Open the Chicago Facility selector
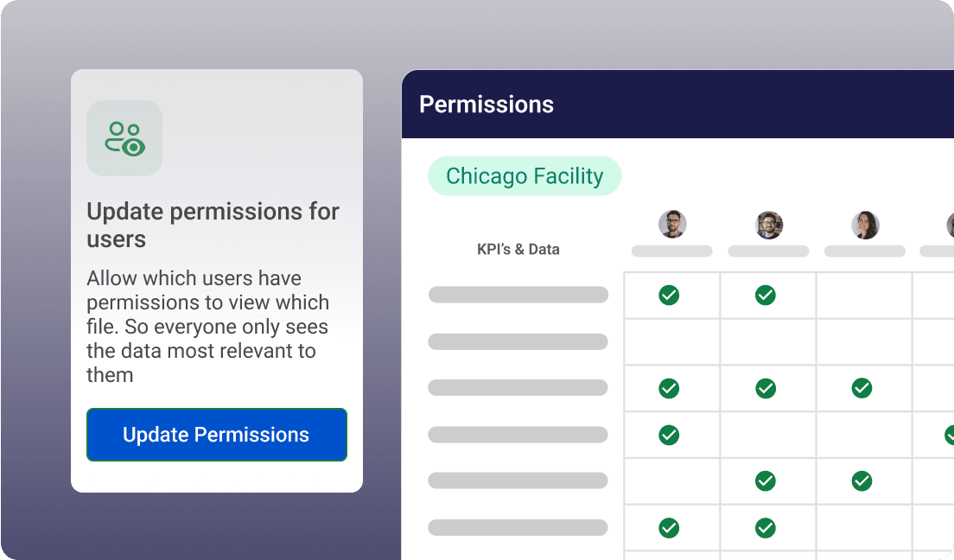This screenshot has width=954, height=560. tap(525, 175)
